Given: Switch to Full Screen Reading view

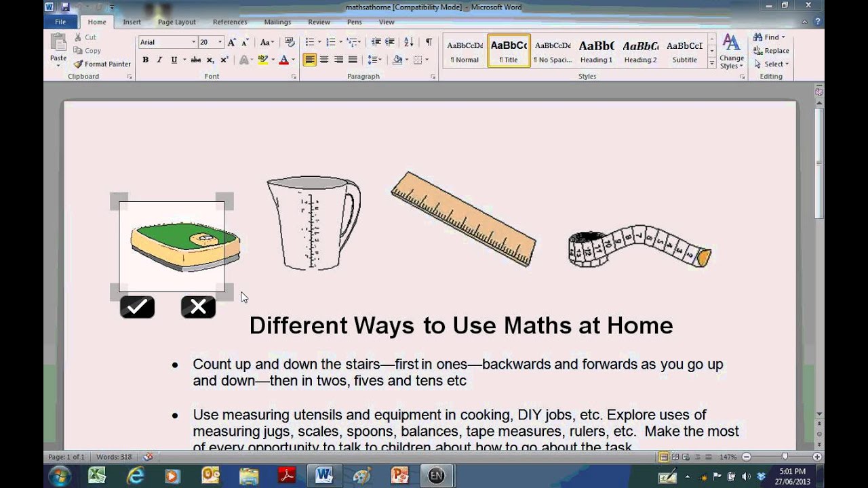Looking at the screenshot, I should tap(675, 457).
